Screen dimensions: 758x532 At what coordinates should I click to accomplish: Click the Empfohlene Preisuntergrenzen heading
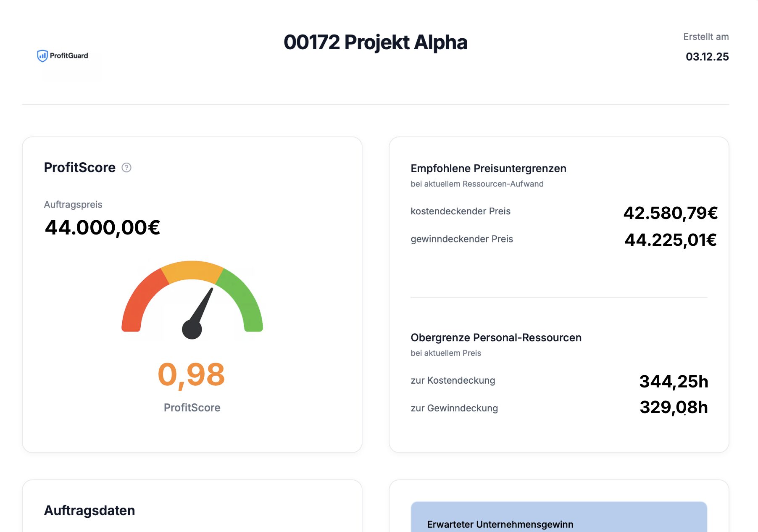(x=488, y=169)
